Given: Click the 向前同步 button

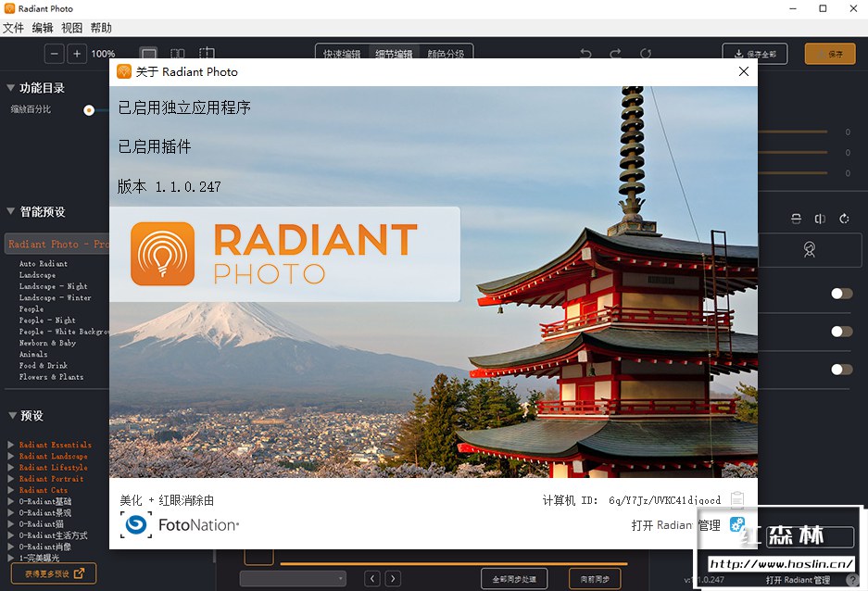Looking at the screenshot, I should tap(595, 579).
